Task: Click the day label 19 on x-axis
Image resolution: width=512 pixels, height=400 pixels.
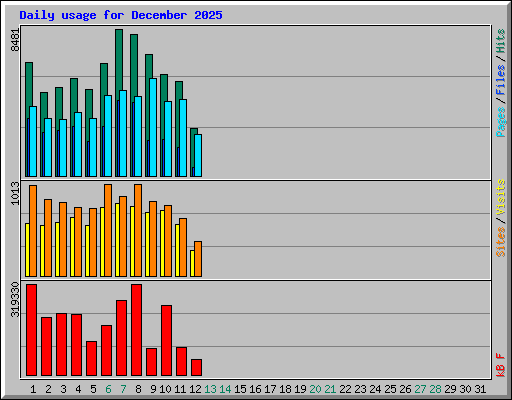Action: coord(300,389)
